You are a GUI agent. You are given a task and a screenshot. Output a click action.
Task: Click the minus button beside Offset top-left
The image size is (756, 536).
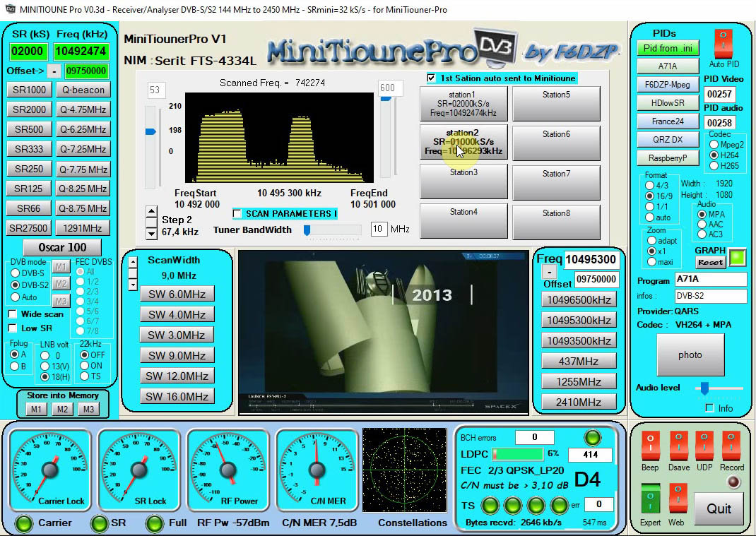54,71
